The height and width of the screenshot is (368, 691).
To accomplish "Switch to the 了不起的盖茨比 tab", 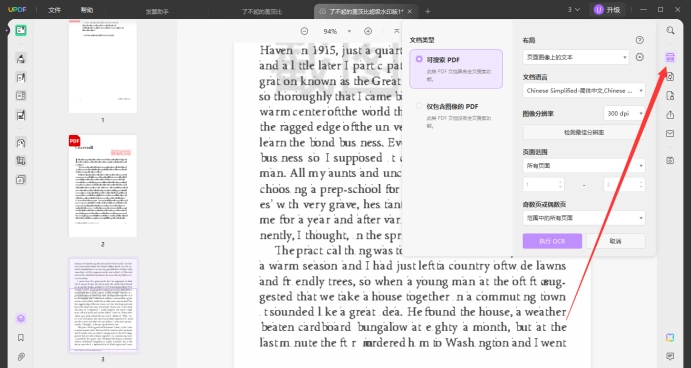I will pos(262,11).
